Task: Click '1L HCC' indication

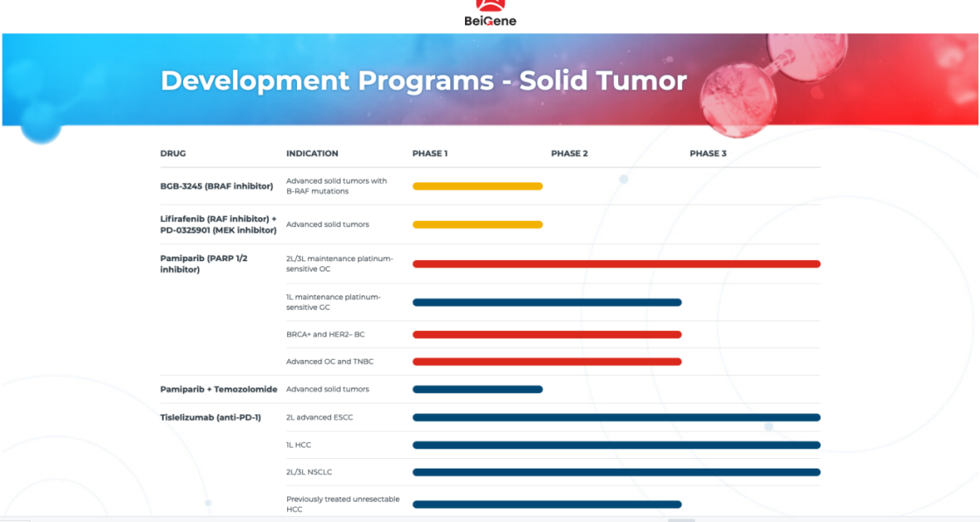Action: tap(299, 445)
